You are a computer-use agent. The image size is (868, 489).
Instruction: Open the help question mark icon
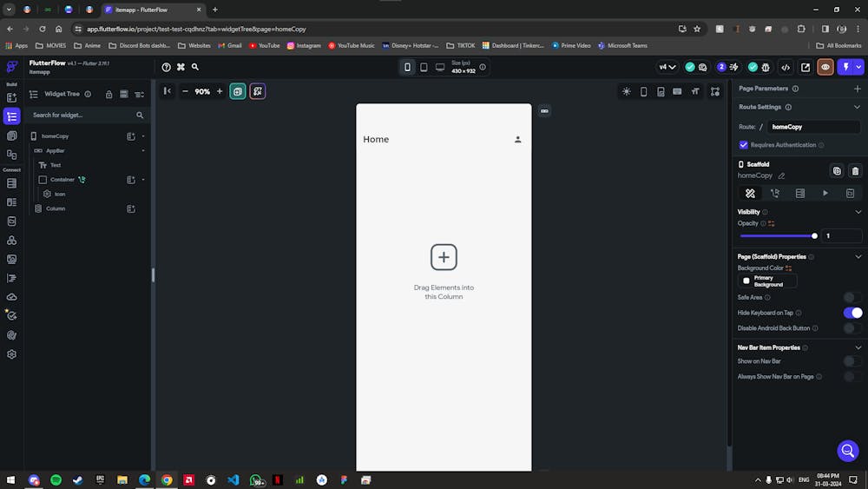166,67
